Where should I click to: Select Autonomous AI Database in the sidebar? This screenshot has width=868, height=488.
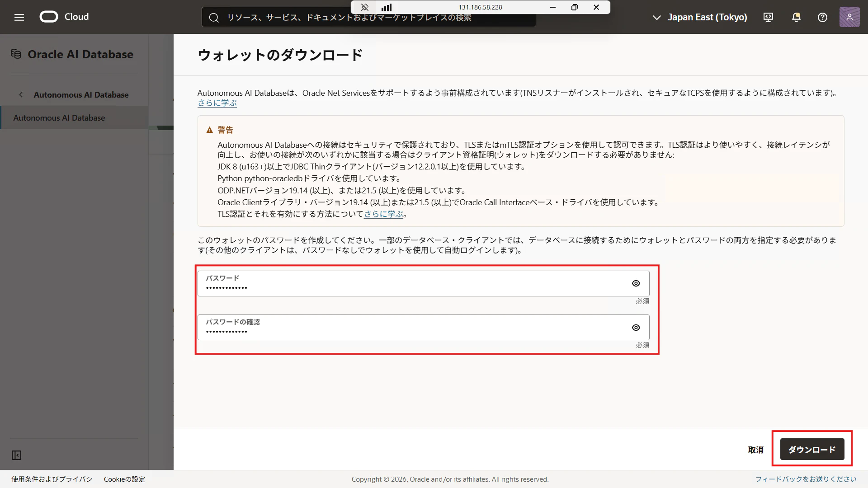pos(74,117)
